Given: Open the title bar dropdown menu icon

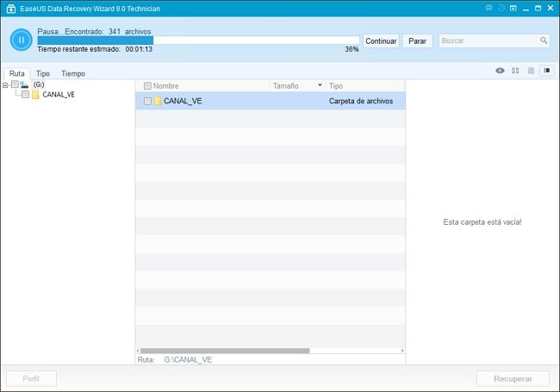Looking at the screenshot, I should click(x=513, y=8).
